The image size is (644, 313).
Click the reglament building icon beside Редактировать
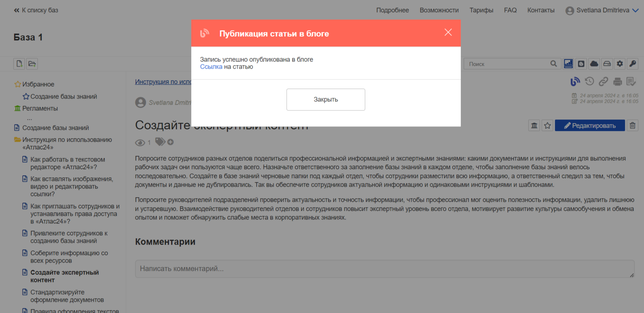pos(534,126)
